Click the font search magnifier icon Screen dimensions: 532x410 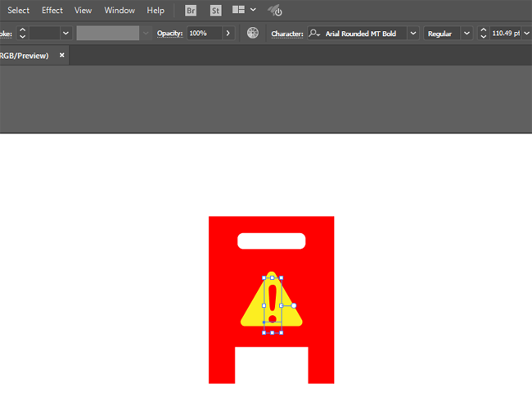pyautogui.click(x=314, y=34)
